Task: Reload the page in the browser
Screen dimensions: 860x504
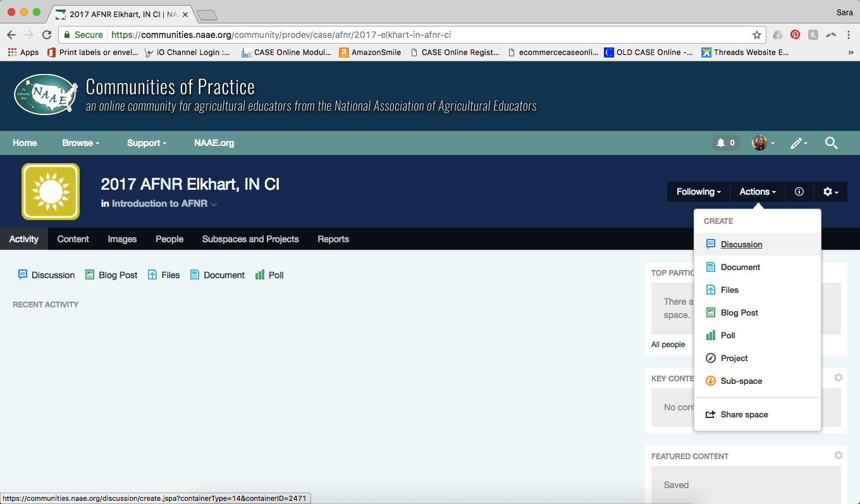Action: (x=47, y=35)
